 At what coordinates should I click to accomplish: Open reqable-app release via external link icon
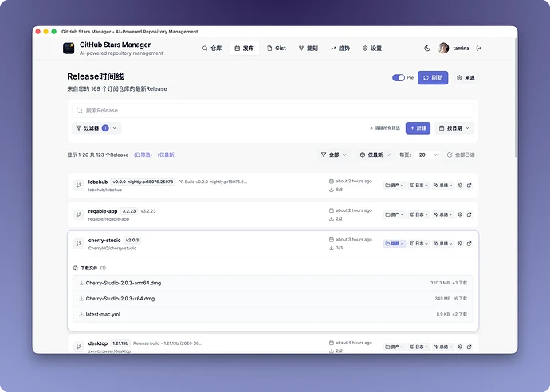coord(469,214)
